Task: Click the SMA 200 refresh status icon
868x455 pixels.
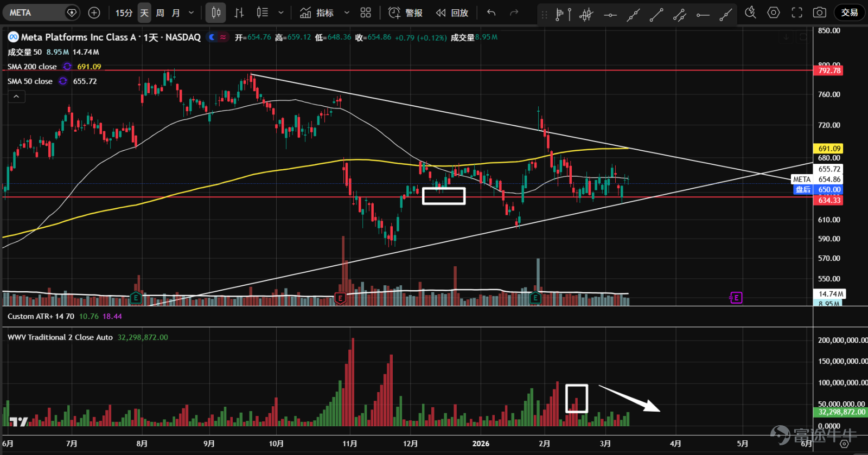Action: tap(67, 67)
